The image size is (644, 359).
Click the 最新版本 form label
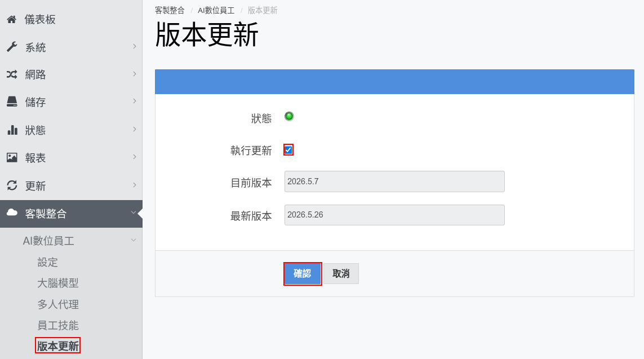pos(251,216)
